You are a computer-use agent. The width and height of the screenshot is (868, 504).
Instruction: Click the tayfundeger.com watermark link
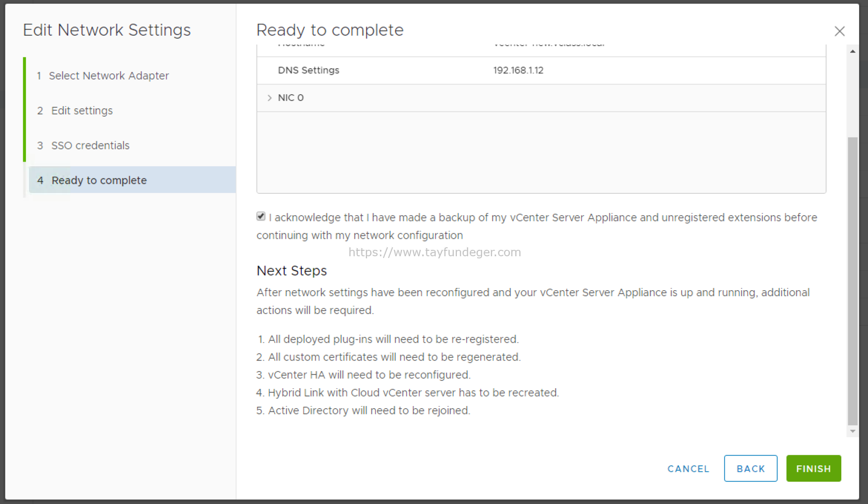click(434, 252)
